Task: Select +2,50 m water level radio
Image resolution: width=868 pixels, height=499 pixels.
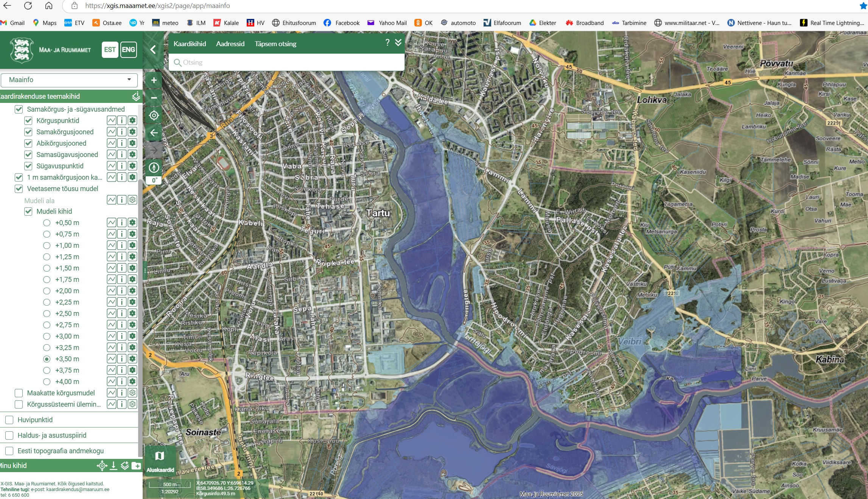Action: [47, 314]
